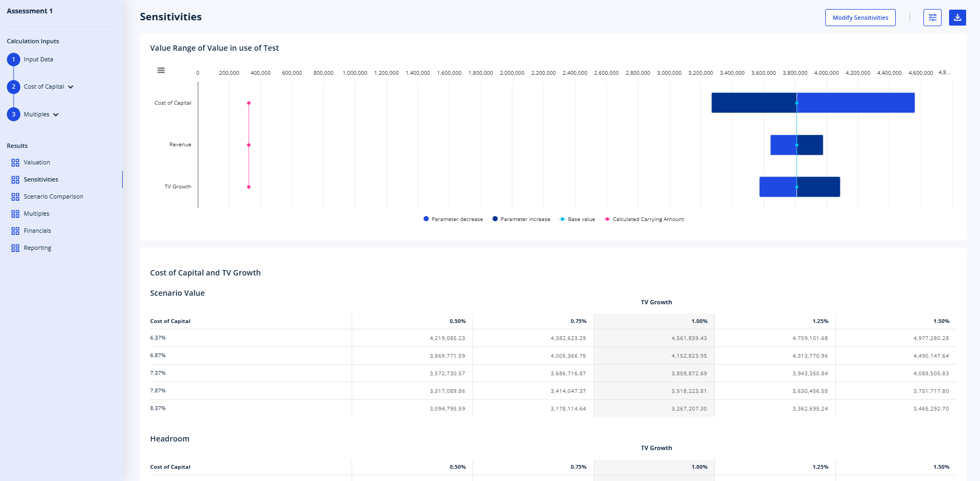Click scenario value 3,630,456.58
Image resolution: width=980 pixels, height=481 pixels.
[x=810, y=391]
